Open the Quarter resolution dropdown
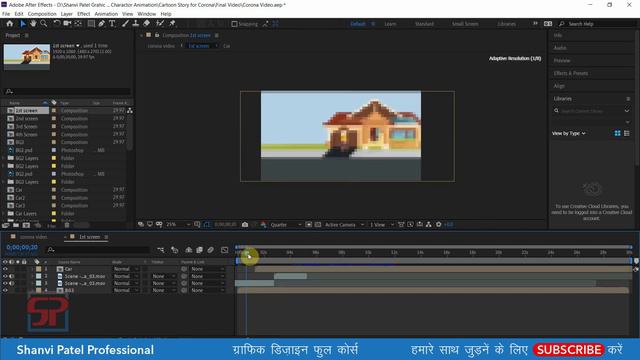 pos(286,224)
